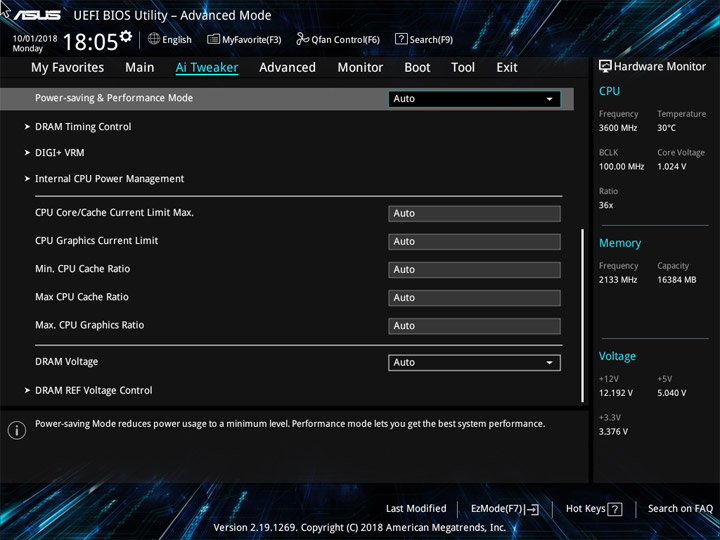The height and width of the screenshot is (540, 720).
Task: Click the MyFavorite(F3) label
Action: 252,40
